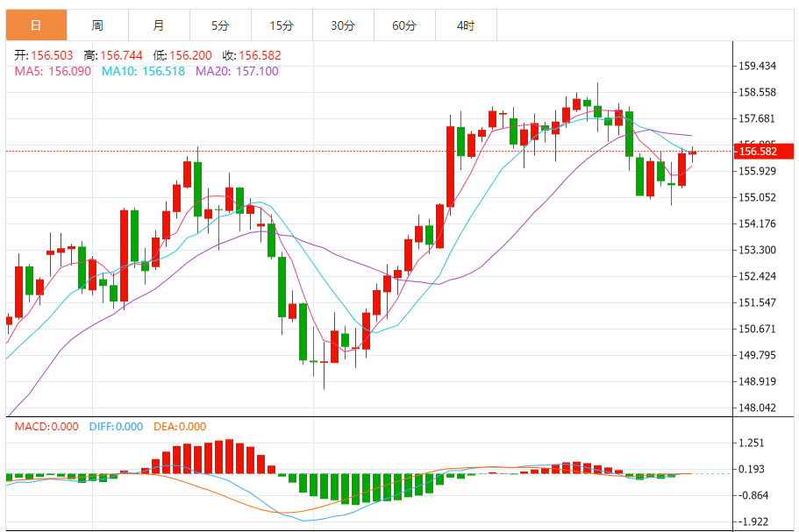Click the -1.922 MACD axis label
The width and height of the screenshot is (799, 532).
[753, 521]
